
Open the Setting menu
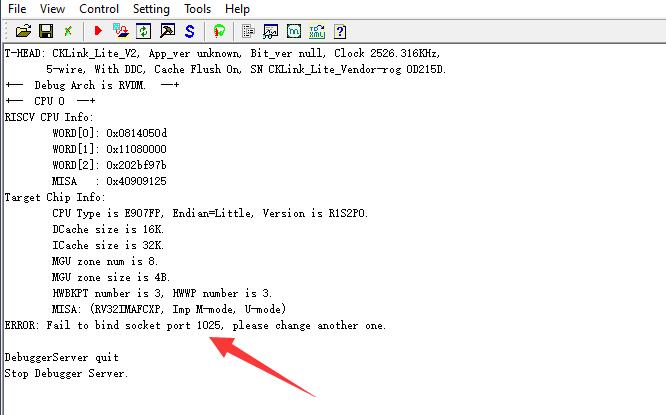(151, 9)
